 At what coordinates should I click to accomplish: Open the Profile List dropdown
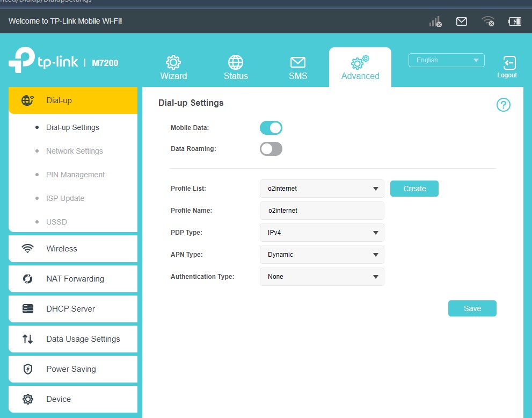(322, 189)
